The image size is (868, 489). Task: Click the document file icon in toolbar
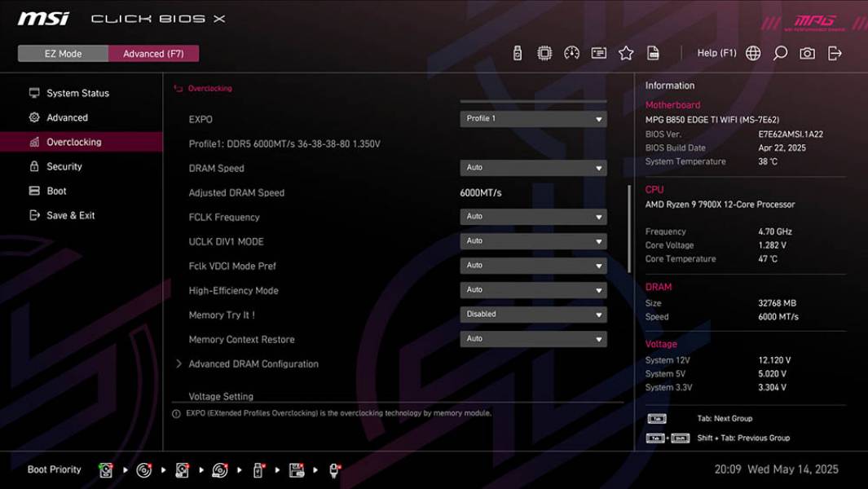653,53
